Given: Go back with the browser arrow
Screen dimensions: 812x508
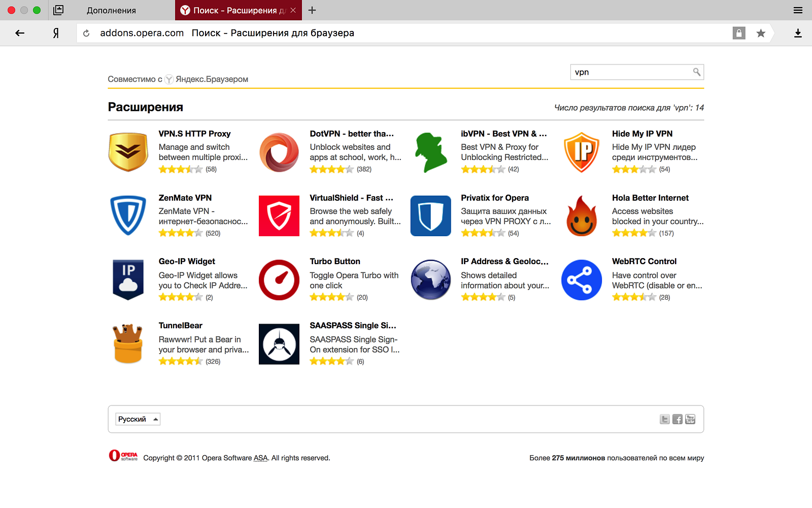Looking at the screenshot, I should click(x=20, y=33).
